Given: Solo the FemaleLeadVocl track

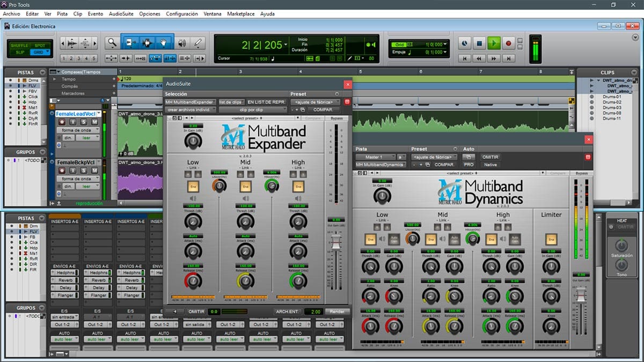Looking at the screenshot, I should coord(85,122).
